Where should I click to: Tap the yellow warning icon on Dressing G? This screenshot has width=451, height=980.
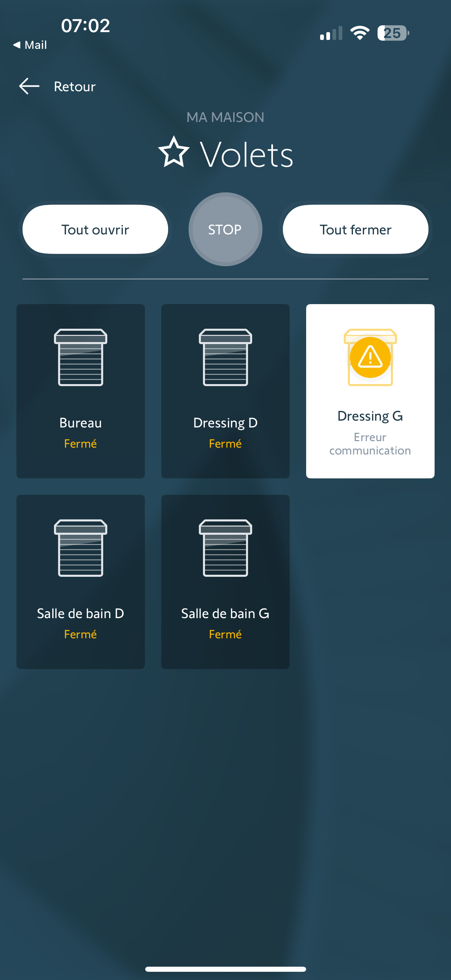[370, 357]
